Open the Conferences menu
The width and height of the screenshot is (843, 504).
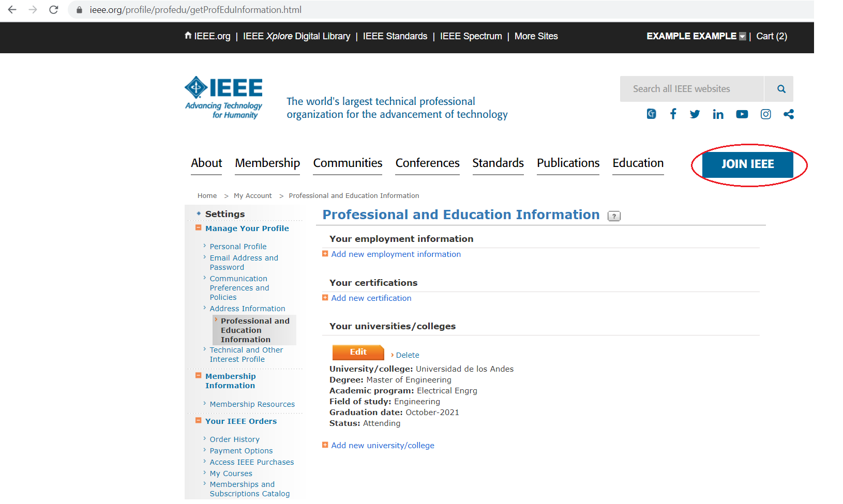pos(427,163)
